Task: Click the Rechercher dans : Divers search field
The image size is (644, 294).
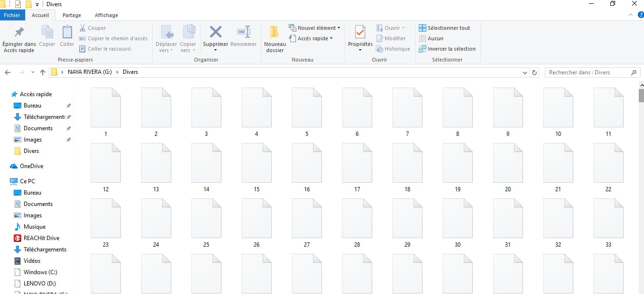Action: tap(588, 72)
